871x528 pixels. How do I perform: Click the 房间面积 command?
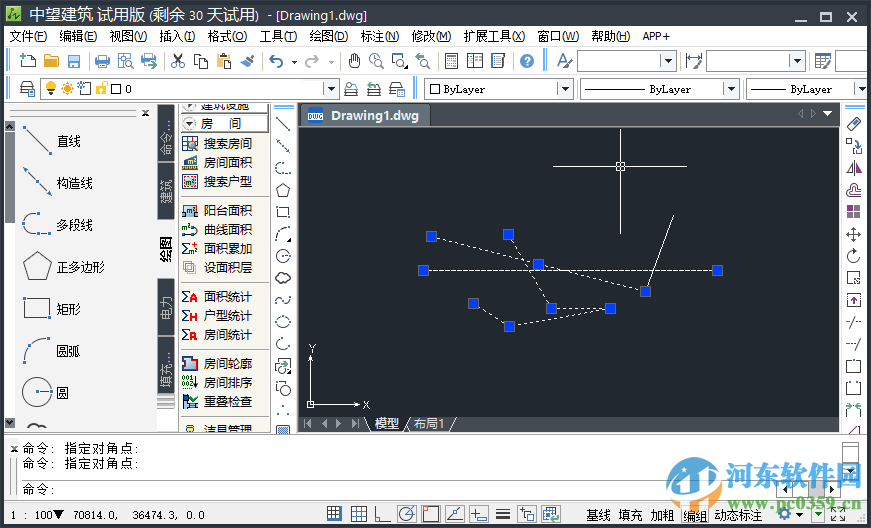[217, 162]
